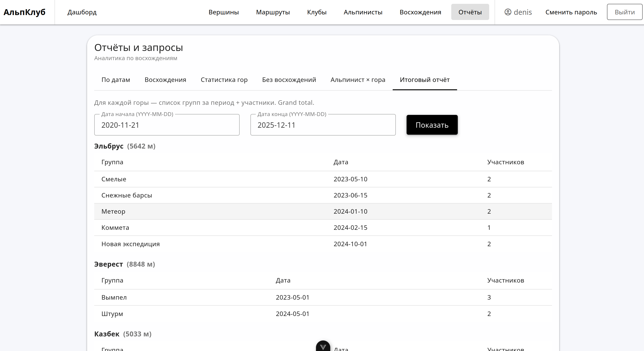Switch to Альпинист × гора tab
The height and width of the screenshot is (351, 644).
point(358,80)
